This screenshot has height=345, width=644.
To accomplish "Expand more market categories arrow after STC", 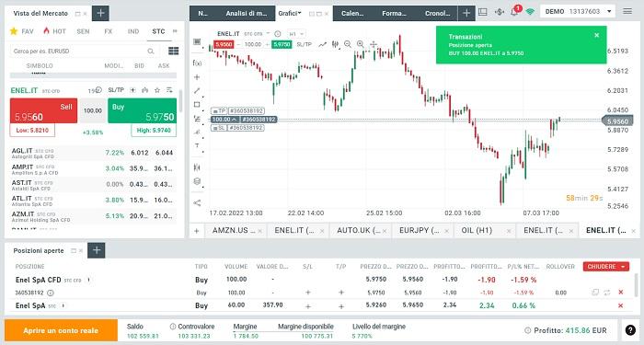I will click(x=175, y=31).
